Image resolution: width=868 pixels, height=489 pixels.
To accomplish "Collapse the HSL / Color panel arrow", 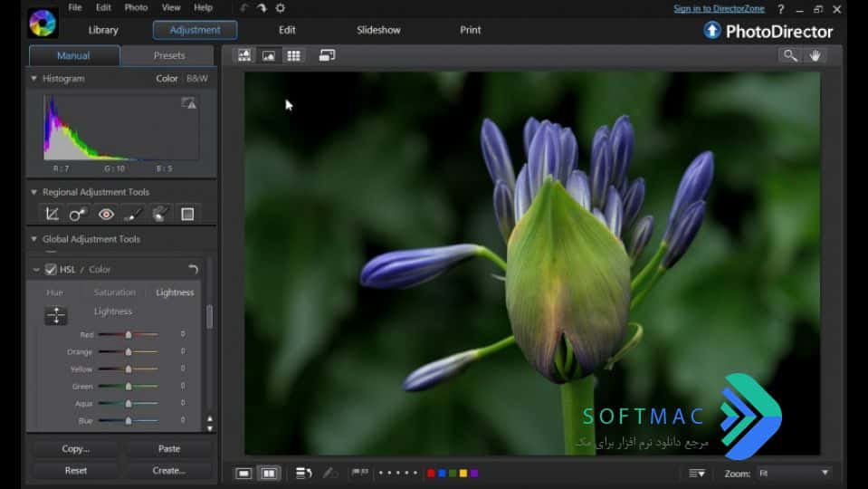I will (x=36, y=270).
